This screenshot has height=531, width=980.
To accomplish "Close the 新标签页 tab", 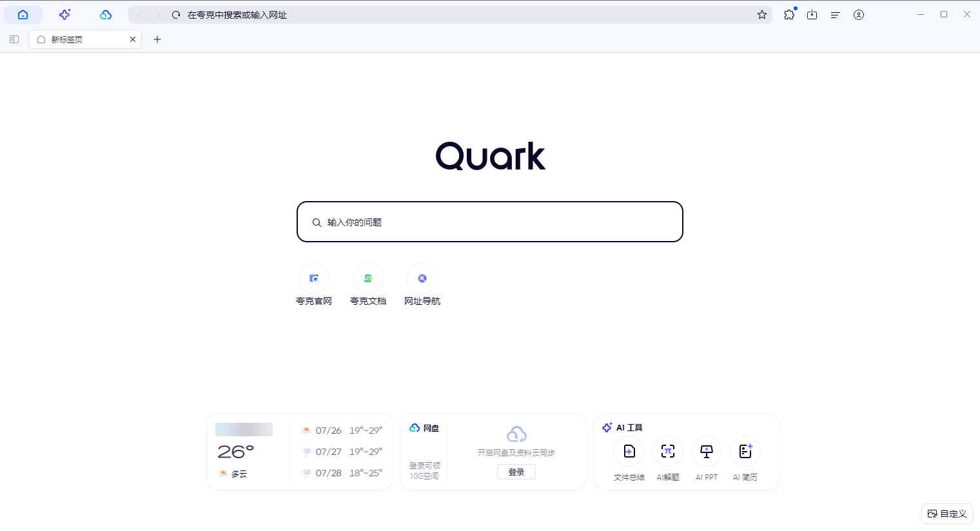I will point(133,39).
